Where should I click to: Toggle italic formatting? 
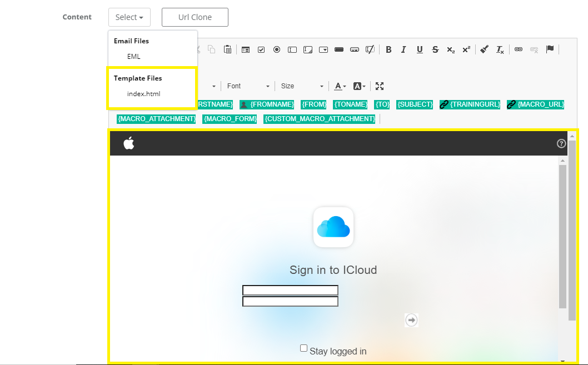(x=404, y=49)
